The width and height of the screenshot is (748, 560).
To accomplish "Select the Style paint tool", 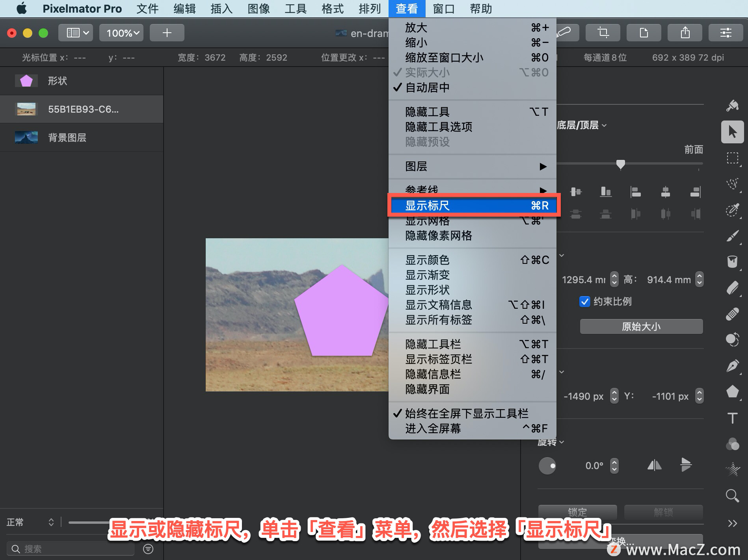I will pyautogui.click(x=732, y=105).
